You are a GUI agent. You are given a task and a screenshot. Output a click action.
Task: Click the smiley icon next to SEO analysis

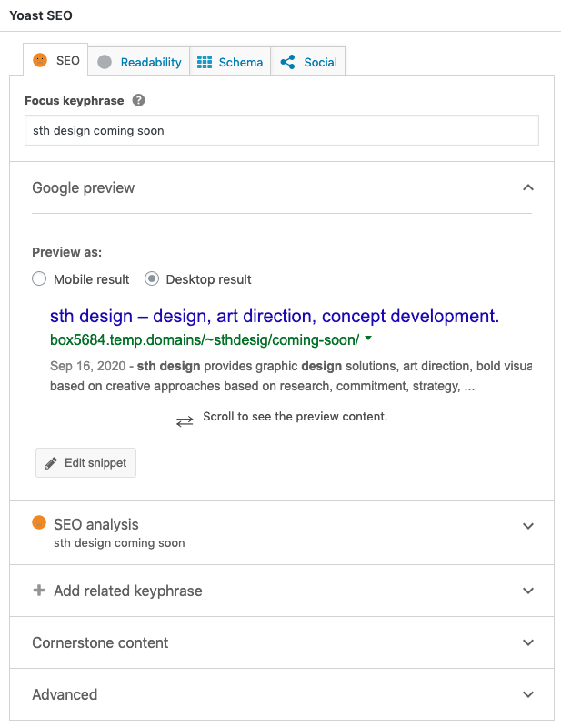pyautogui.click(x=38, y=523)
